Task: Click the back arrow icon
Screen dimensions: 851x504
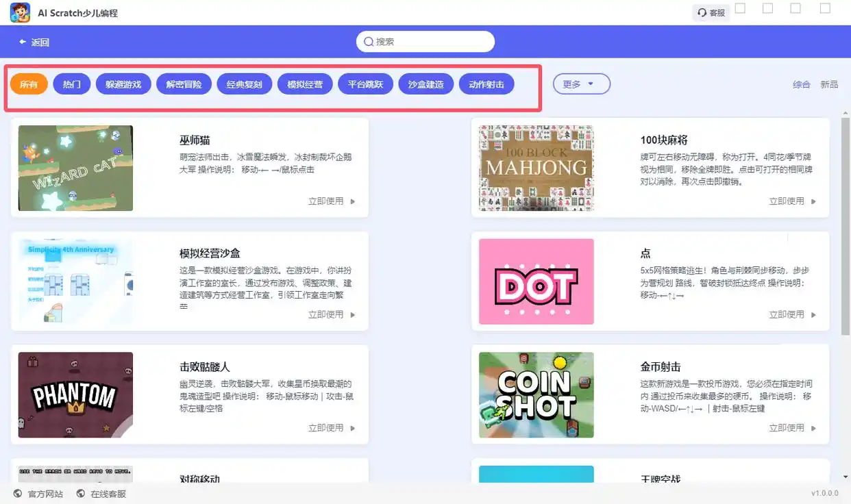Action: pyautogui.click(x=23, y=42)
